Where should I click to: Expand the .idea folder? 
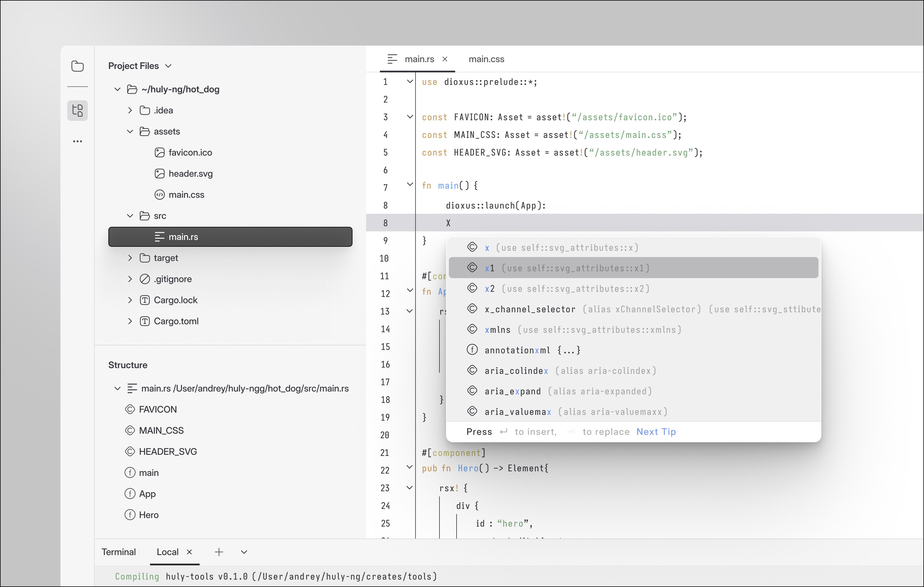[130, 111]
